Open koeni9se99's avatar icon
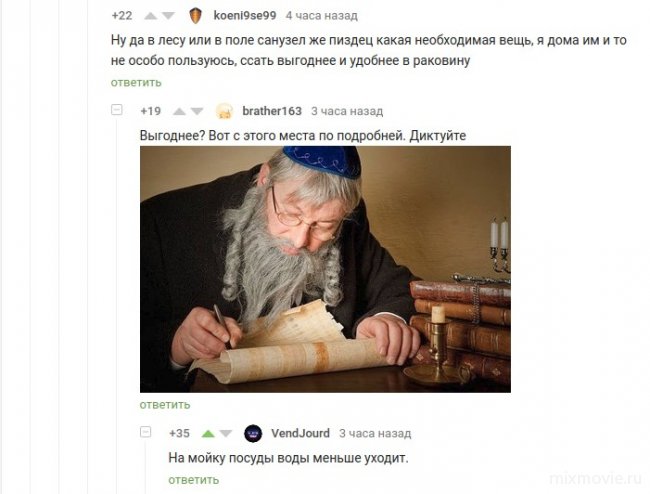Image resolution: width=650 pixels, height=494 pixels. pos(195,16)
